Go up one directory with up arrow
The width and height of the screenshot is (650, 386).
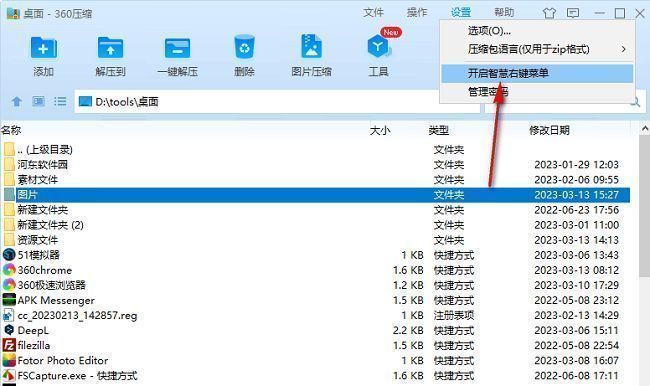point(17,101)
